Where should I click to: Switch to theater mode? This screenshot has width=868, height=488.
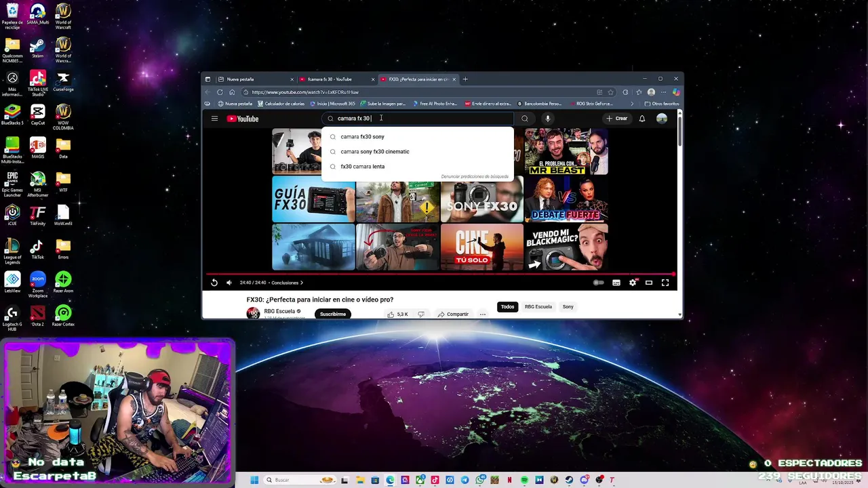(649, 283)
